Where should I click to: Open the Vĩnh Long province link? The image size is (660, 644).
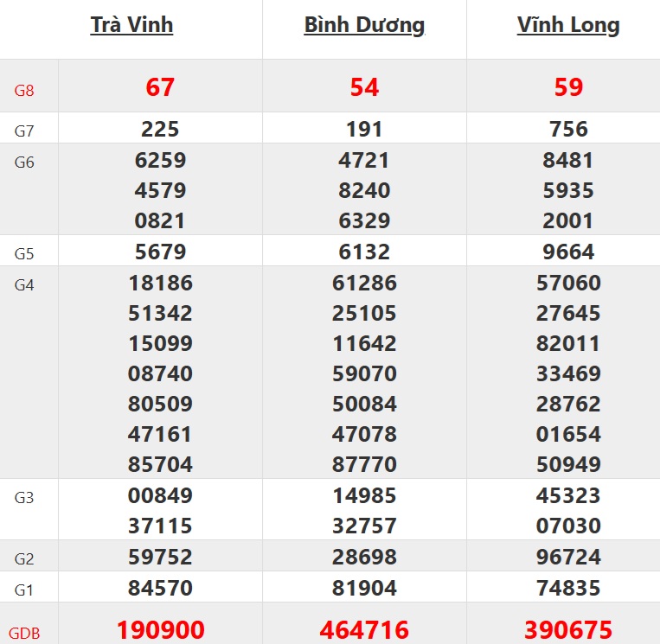[x=568, y=25]
